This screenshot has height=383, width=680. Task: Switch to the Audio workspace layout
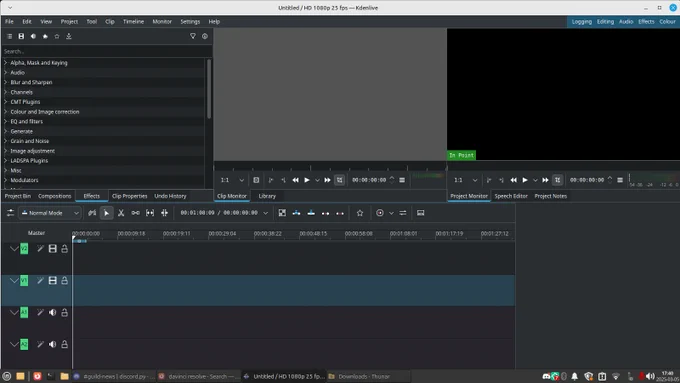[626, 21]
